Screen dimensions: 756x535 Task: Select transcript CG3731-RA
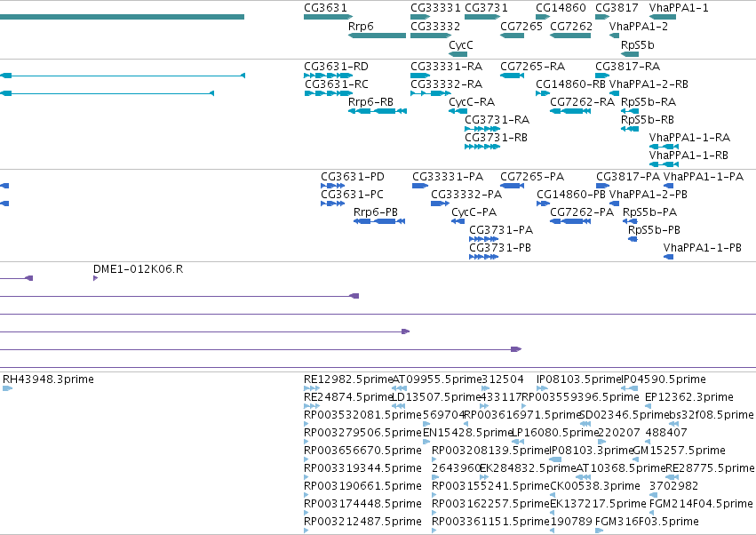click(497, 120)
